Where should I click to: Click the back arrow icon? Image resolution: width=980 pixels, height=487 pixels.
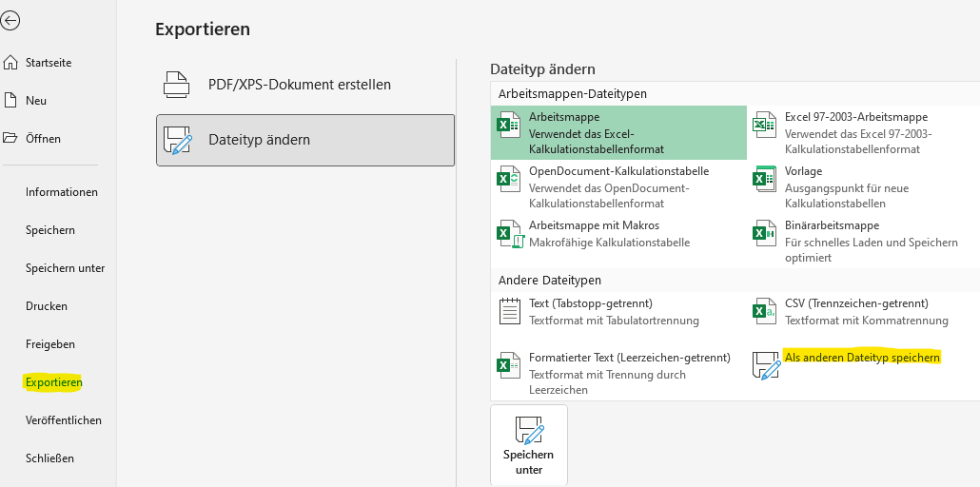pyautogui.click(x=10, y=21)
